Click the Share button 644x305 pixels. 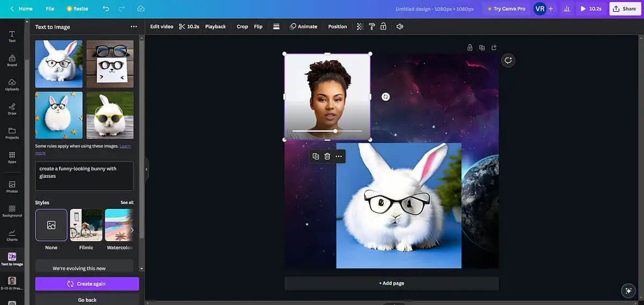(x=625, y=9)
